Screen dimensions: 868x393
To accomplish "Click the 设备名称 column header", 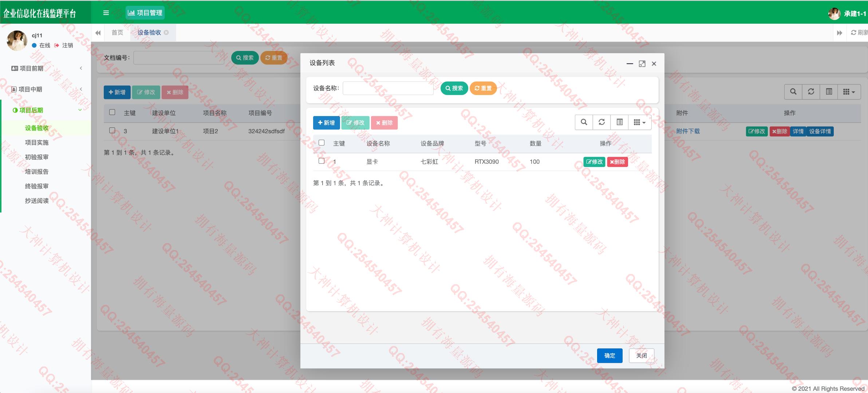I will pos(378,143).
